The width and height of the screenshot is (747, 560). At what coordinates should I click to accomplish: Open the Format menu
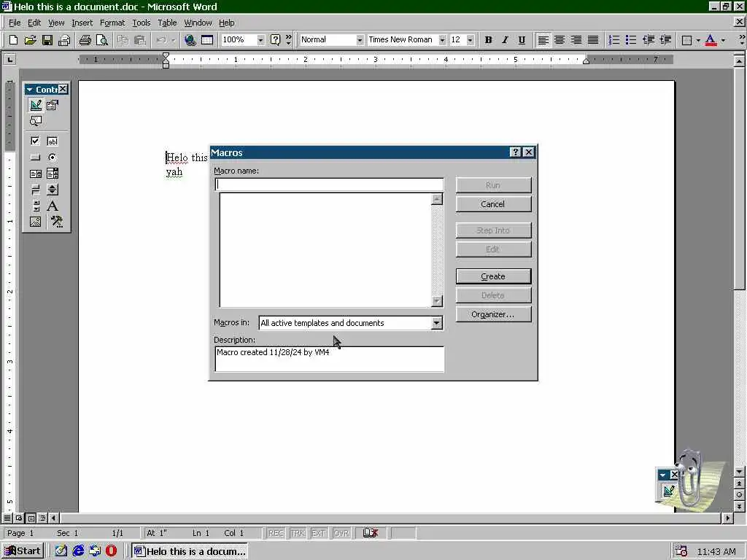112,23
